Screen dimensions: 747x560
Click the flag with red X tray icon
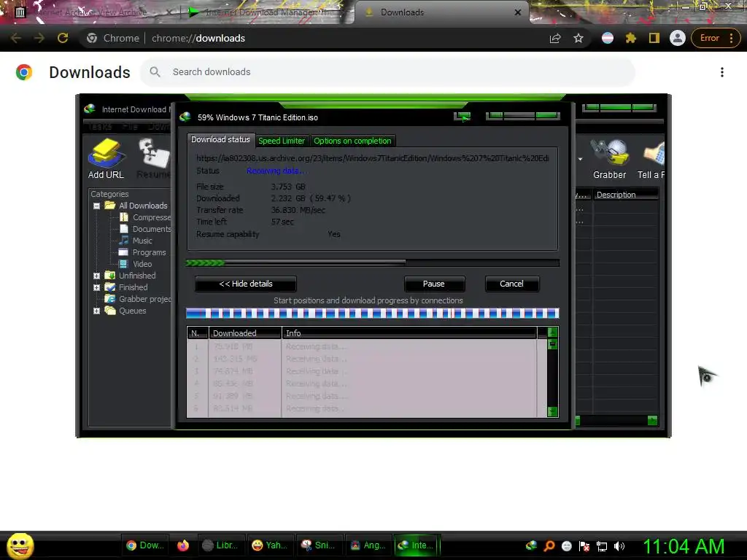tap(584, 546)
